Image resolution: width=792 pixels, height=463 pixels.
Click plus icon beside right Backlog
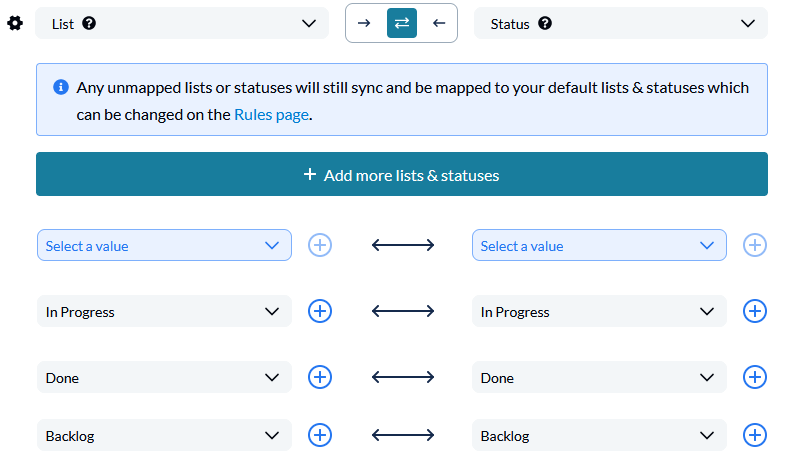click(755, 435)
